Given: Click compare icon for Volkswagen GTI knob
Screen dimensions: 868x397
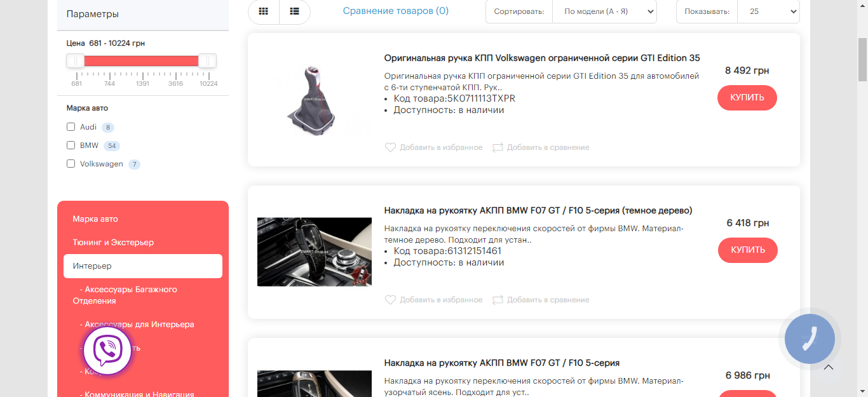Looking at the screenshot, I should (x=498, y=147).
